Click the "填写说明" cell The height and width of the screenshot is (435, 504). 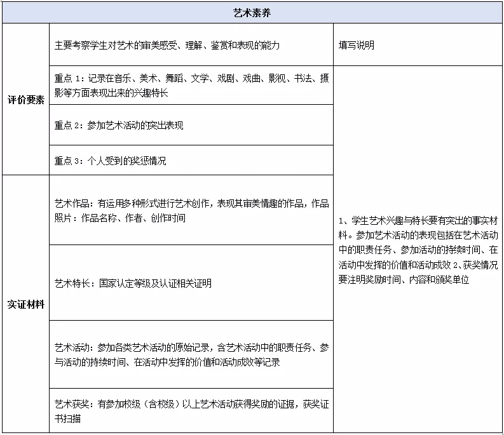click(x=357, y=45)
